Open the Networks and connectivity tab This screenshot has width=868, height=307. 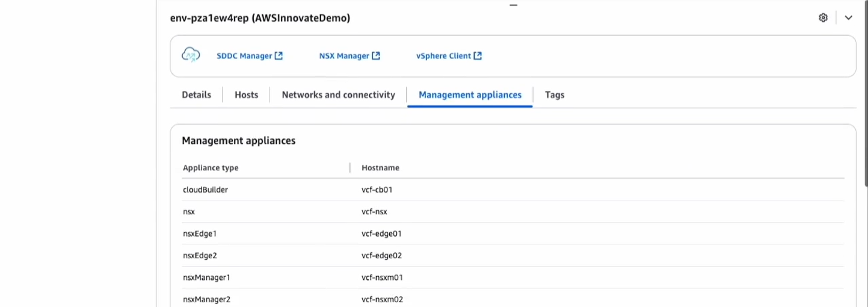(339, 95)
